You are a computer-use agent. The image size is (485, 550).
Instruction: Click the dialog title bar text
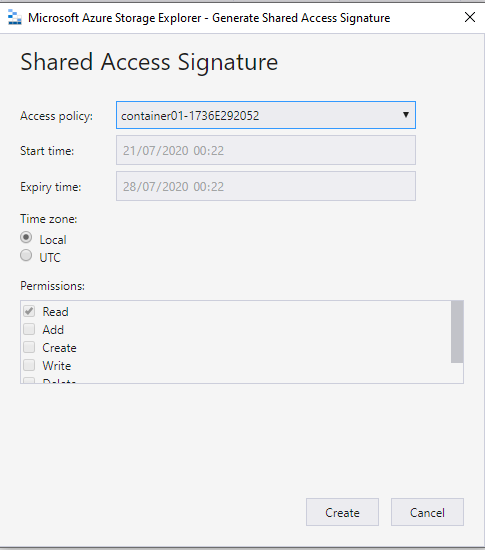pos(209,18)
